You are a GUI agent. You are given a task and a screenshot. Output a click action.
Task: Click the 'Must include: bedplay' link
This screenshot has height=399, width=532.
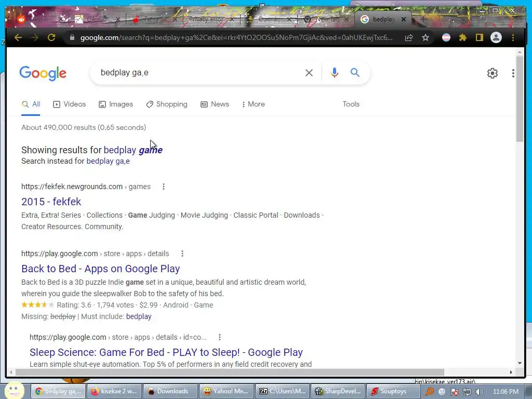[138, 316]
